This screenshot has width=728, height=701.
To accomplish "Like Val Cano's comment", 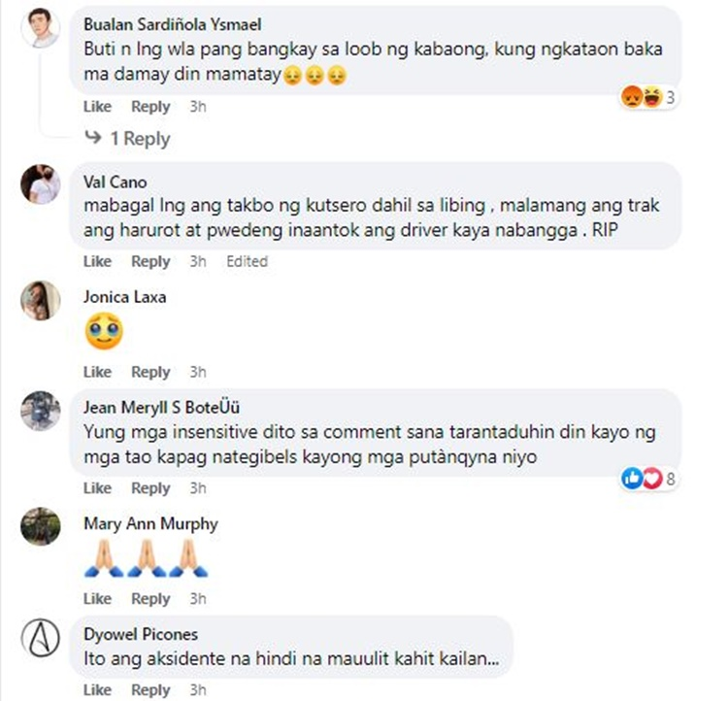I will pos(97,261).
